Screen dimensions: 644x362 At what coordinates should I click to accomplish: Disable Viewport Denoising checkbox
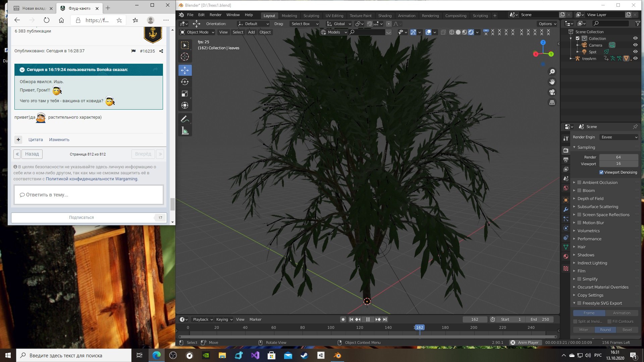pyautogui.click(x=601, y=172)
